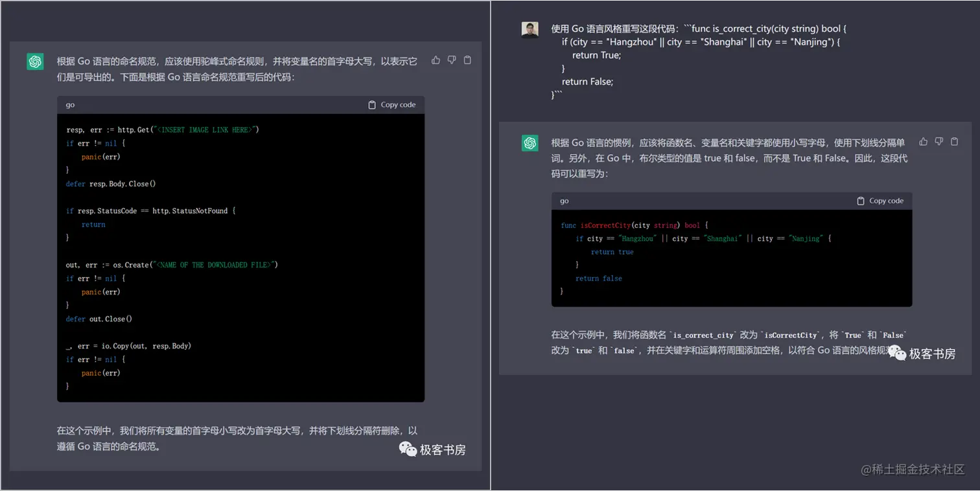Click the user prompt line starting '使用 Go 语言风格重写这段代码'

tap(699, 29)
